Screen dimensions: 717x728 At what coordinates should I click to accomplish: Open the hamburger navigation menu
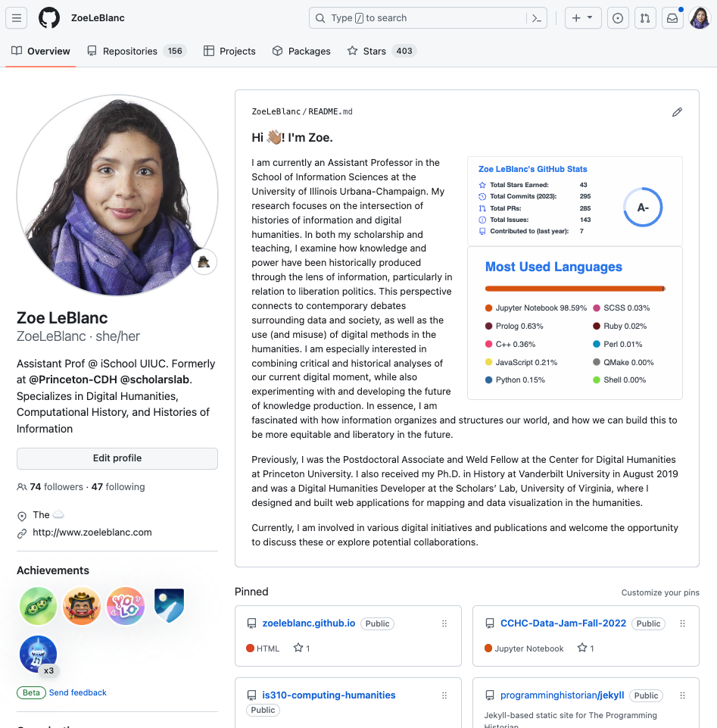point(17,18)
